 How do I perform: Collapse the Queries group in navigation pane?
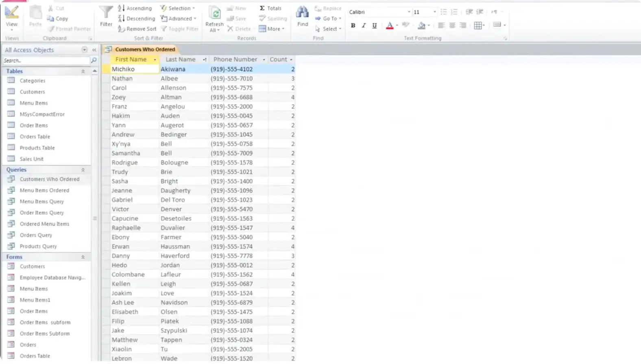click(83, 170)
